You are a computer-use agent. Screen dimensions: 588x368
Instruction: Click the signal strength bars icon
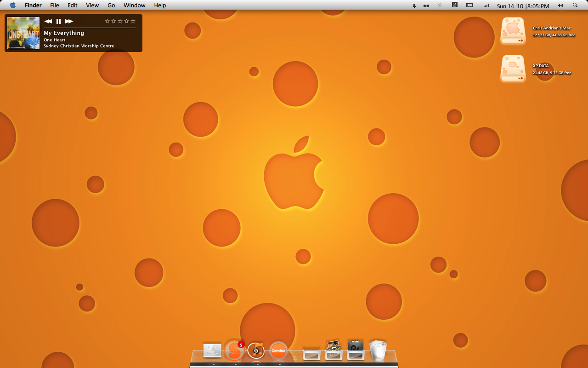coord(486,6)
